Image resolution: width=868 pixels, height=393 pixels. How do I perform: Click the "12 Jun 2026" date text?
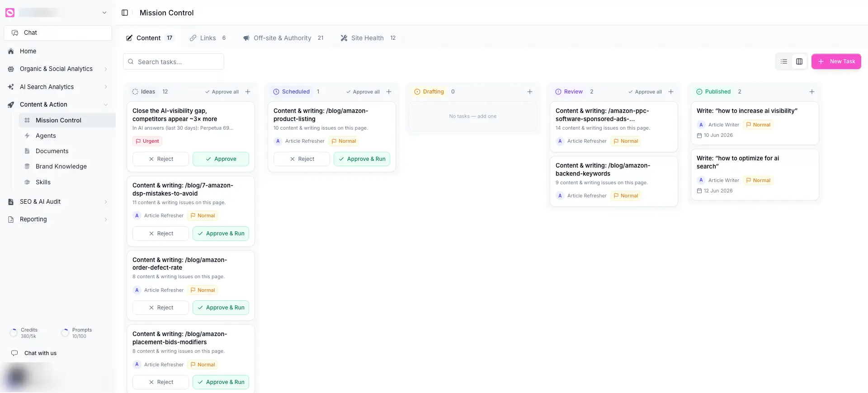click(718, 191)
